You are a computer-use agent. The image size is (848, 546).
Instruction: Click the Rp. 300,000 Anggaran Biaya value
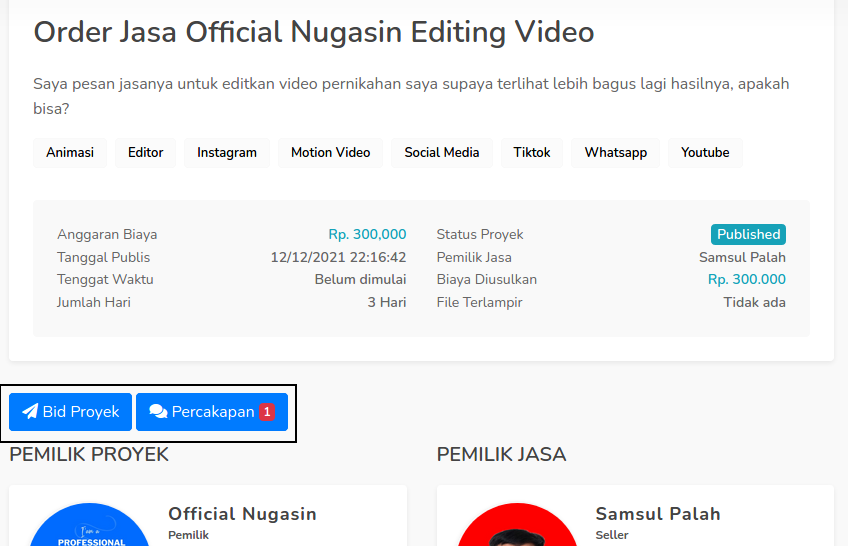367,235
